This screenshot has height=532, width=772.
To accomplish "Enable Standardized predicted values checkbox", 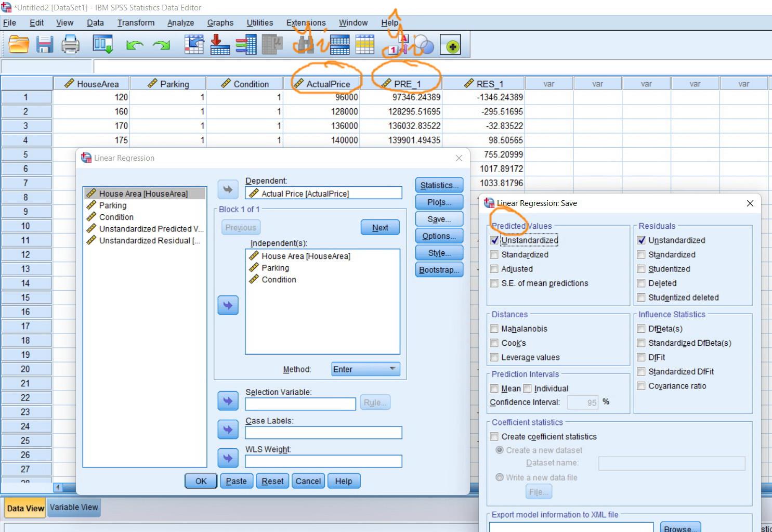I will coord(494,254).
